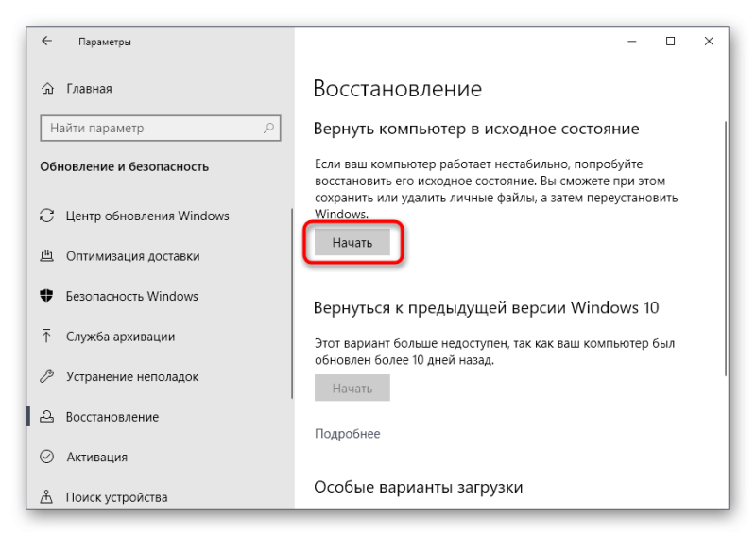The width and height of the screenshot is (756, 536).
Task: Click the sidebar vertical scrollbar
Action: click(292, 303)
